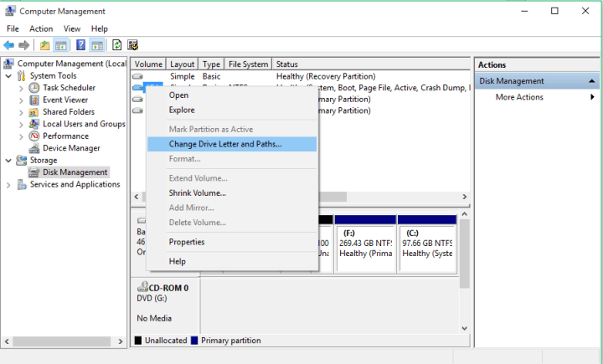Viewport: 603px width, 364px height.
Task: Open the Help menu in menu bar
Action: pos(99,28)
